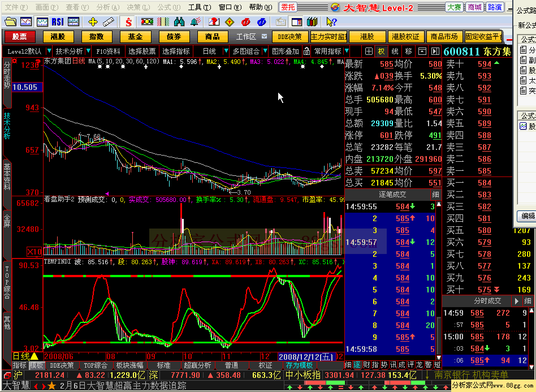536x392 pixels.
Task: Select the ruler measuring tool icon
Action: click(109, 22)
